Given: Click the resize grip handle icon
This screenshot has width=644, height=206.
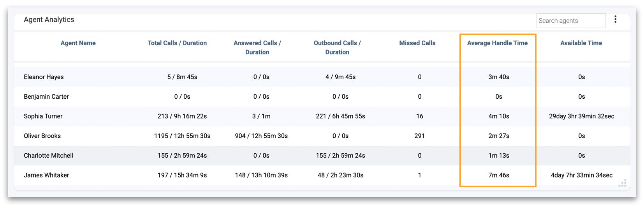Looking at the screenshot, I should click(x=622, y=183).
